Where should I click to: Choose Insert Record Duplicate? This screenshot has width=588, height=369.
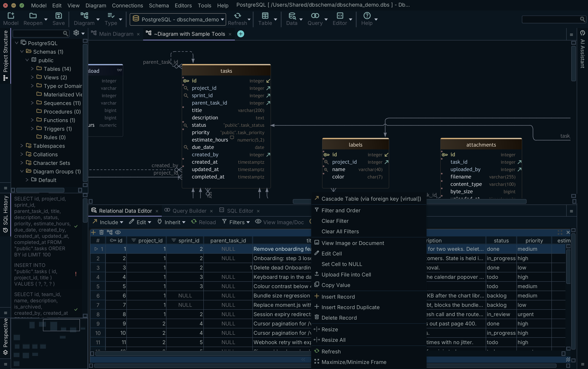pos(369,307)
